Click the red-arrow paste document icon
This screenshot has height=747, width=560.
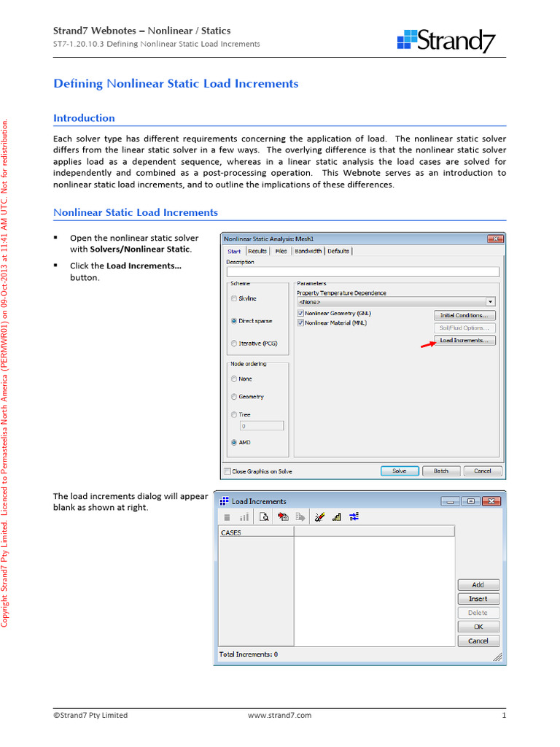tap(284, 517)
